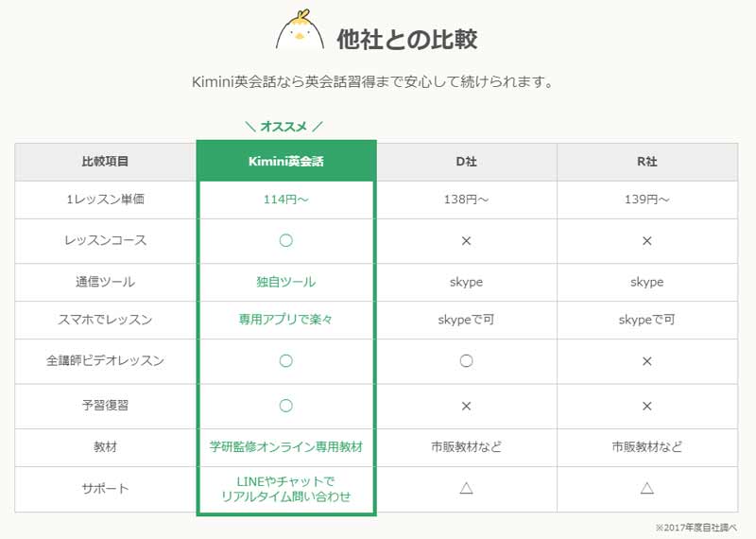756x539 pixels.
Task: Click the 教材 row label
Action: pos(105,447)
